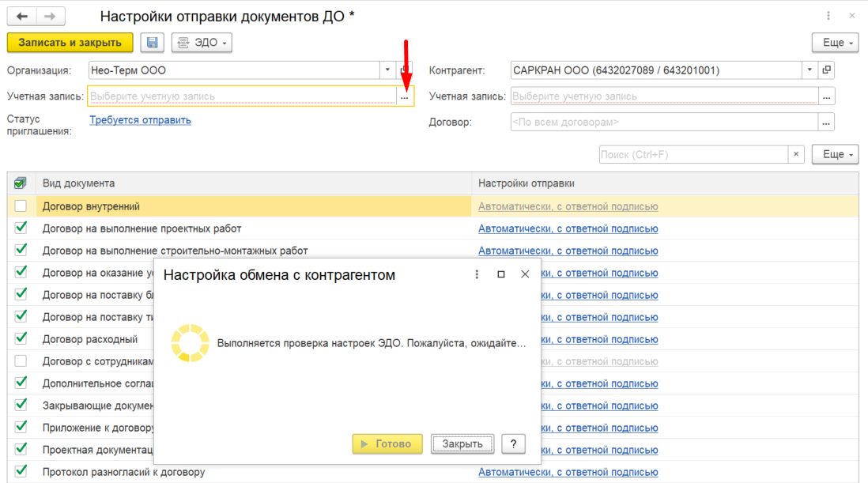Select the Договор расходный row text
Image resolution: width=868 pixels, height=483 pixels.
pos(90,339)
